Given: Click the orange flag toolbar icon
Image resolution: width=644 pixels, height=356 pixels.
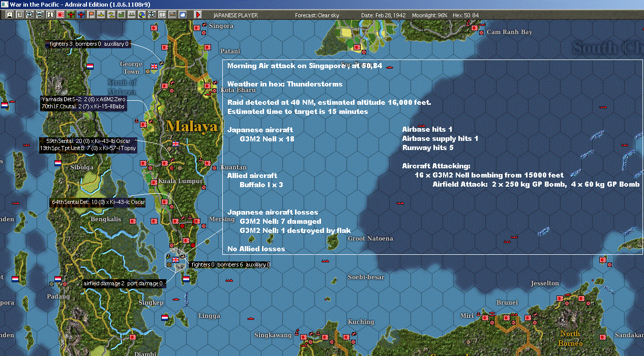Looking at the screenshot, I should pyautogui.click(x=91, y=15).
